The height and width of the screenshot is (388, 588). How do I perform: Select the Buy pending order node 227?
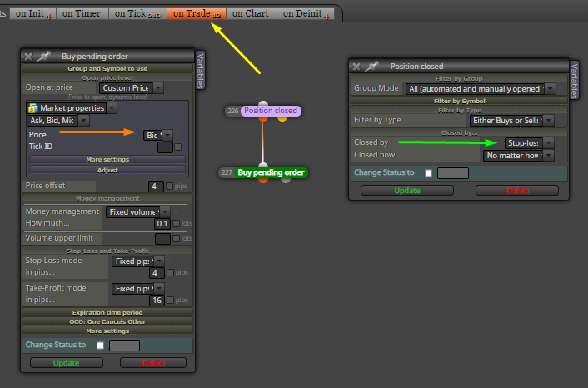263,173
